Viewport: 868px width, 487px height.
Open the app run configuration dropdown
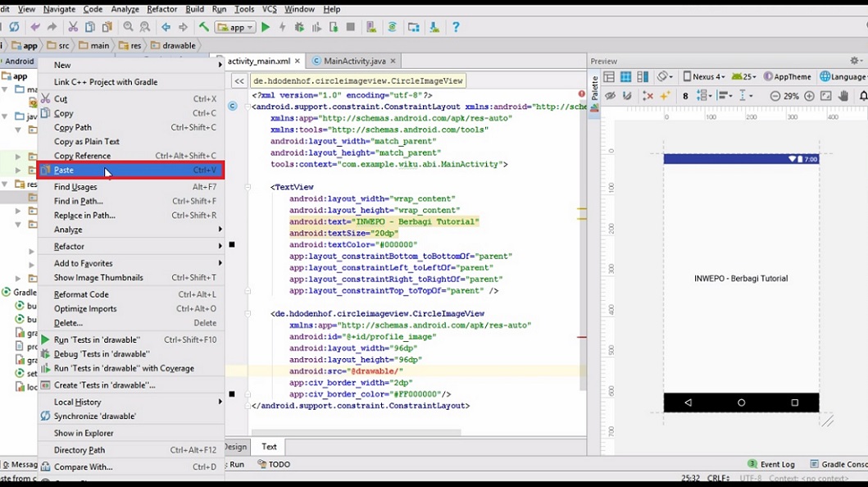[235, 26]
